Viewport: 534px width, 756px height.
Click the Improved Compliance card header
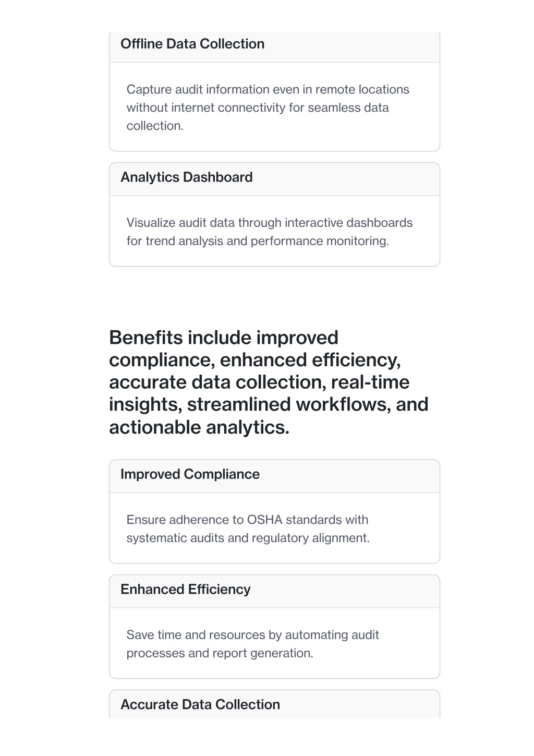[x=274, y=476]
